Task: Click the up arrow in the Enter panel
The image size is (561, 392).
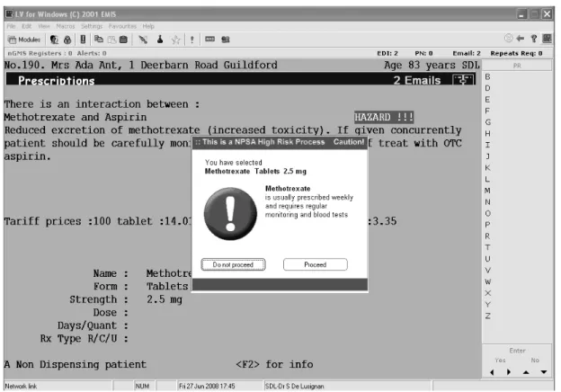Action: tap(526, 372)
